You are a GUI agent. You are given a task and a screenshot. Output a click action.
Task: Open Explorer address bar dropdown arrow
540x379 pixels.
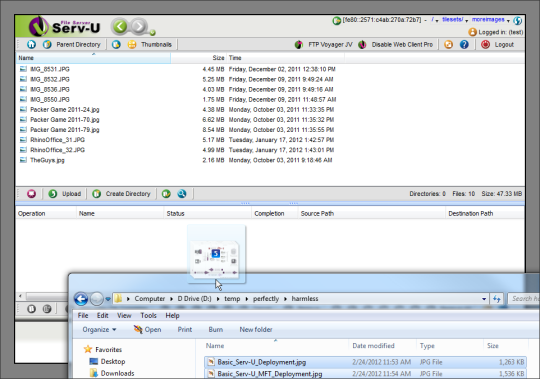click(484, 299)
